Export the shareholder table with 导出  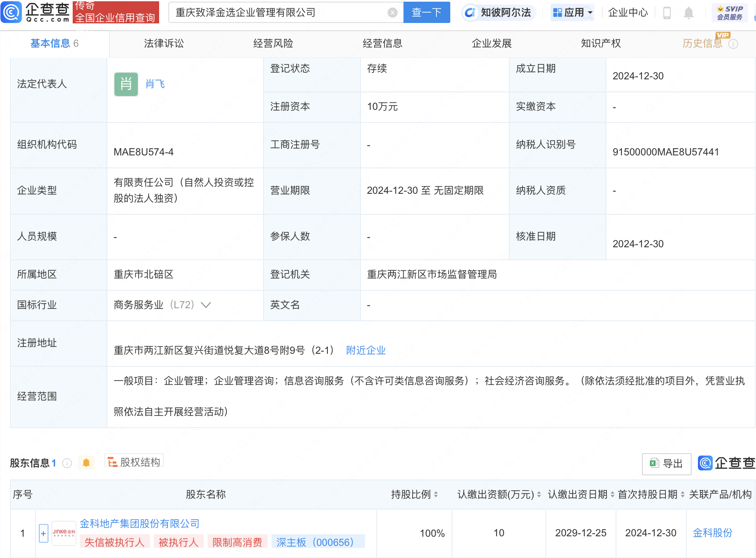(667, 464)
